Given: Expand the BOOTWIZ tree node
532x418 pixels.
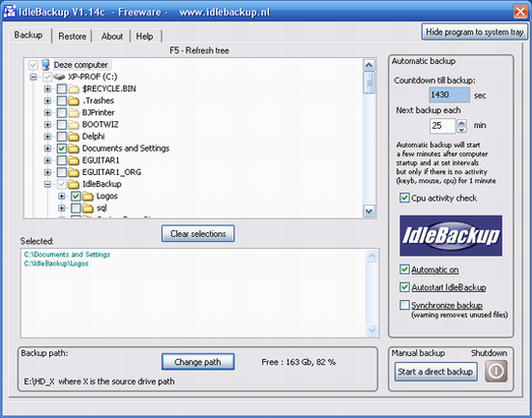Looking at the screenshot, I should [47, 125].
